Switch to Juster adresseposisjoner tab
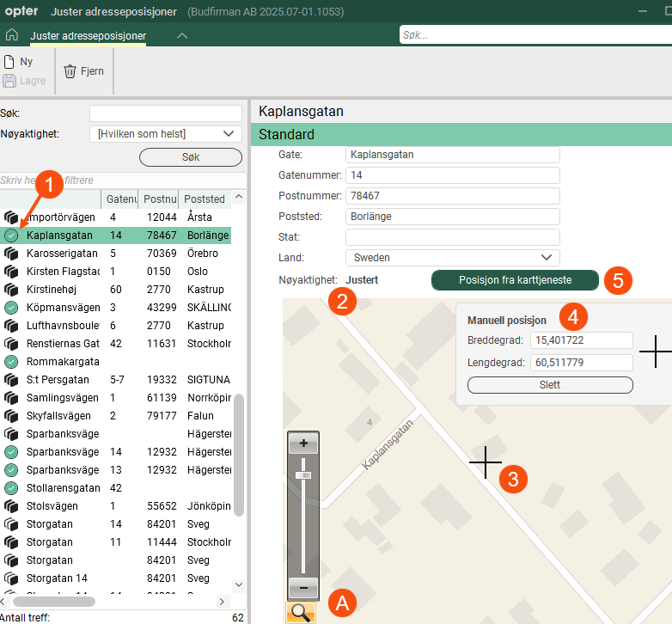 88,36
